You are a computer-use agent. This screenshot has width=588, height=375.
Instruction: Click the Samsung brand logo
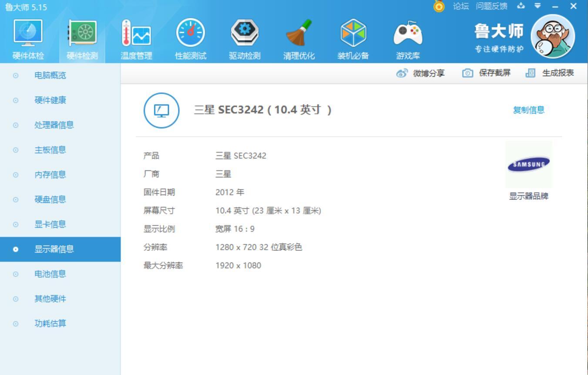coord(529,164)
